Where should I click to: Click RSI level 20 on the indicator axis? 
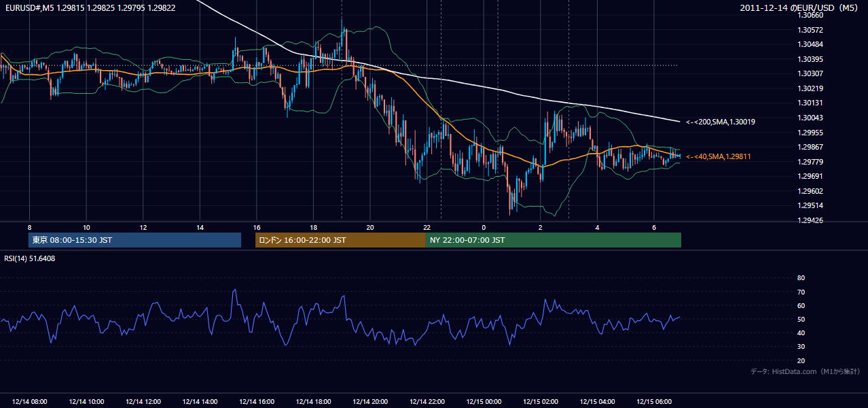point(801,361)
